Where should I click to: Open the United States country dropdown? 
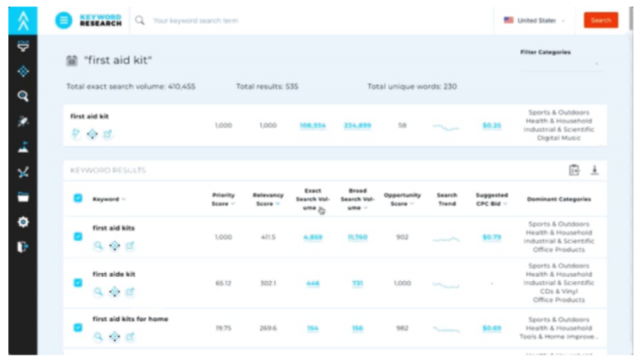point(534,20)
